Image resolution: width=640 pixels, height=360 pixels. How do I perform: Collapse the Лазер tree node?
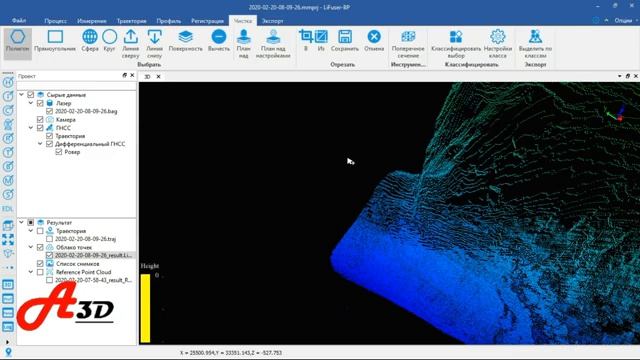coord(31,103)
